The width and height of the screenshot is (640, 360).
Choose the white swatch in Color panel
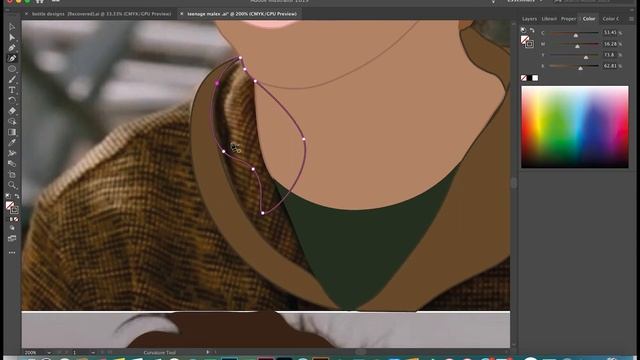535,78
